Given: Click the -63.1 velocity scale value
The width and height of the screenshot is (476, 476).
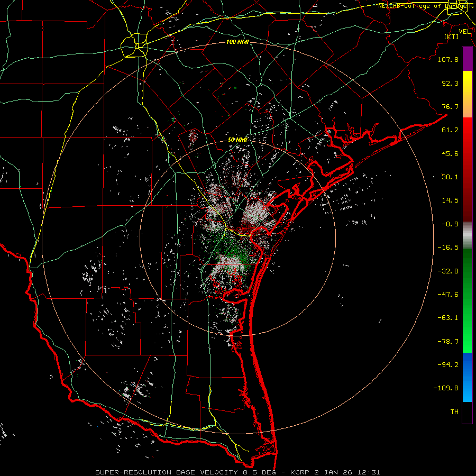Looking at the screenshot, I should (448, 318).
